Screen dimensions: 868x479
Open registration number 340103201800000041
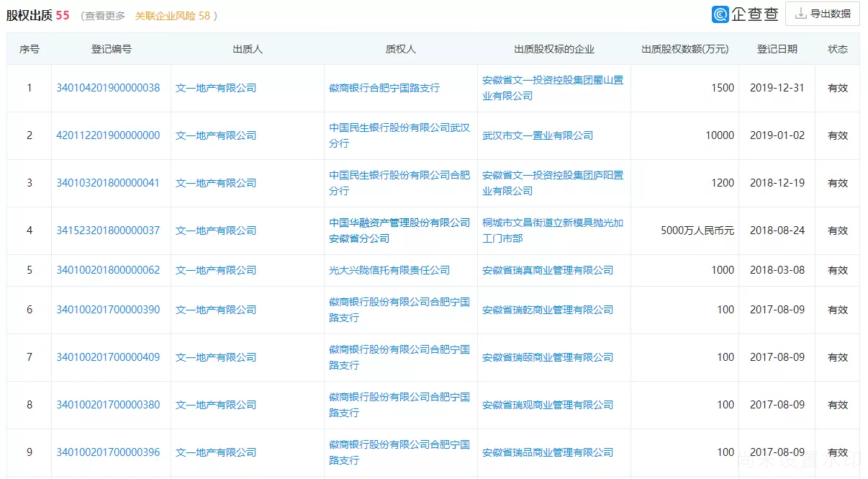[108, 183]
